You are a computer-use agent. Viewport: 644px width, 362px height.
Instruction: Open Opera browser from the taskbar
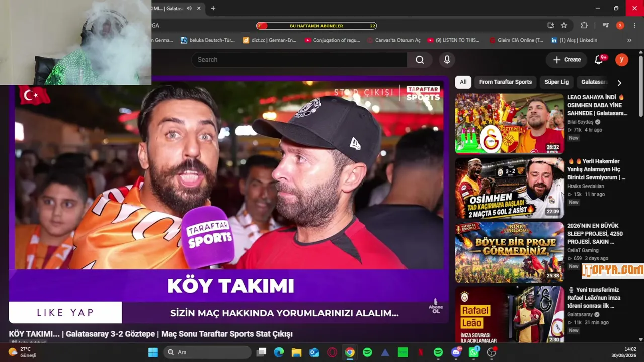pyautogui.click(x=332, y=352)
